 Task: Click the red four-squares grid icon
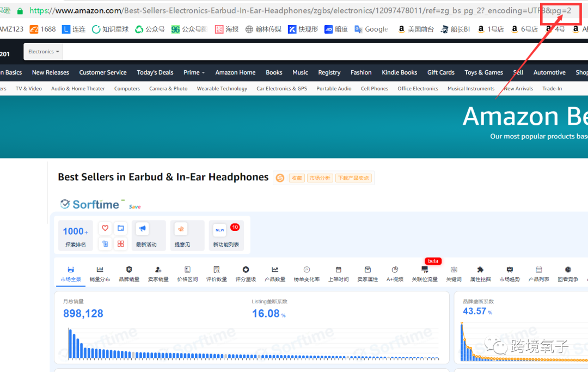coord(120,244)
